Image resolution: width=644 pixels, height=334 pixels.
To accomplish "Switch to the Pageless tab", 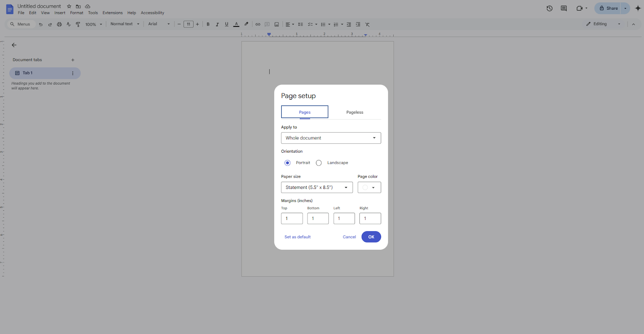I will (355, 112).
